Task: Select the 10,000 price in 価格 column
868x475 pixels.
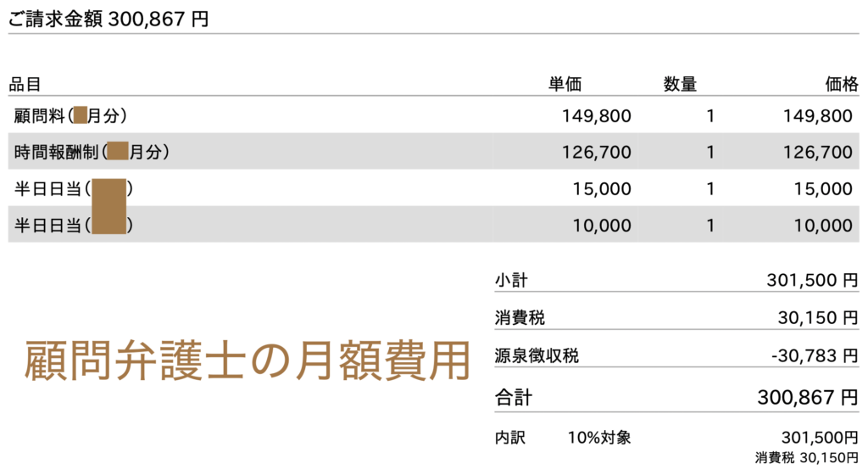Action: [823, 226]
